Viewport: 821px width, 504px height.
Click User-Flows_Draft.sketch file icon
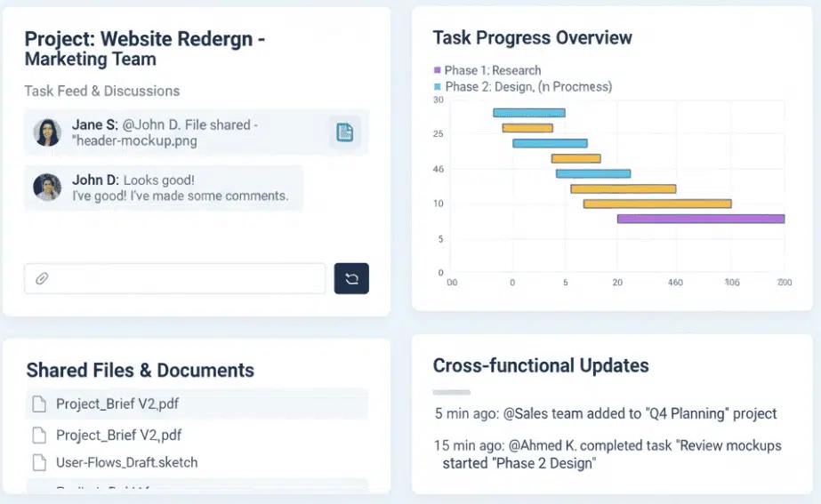point(39,462)
